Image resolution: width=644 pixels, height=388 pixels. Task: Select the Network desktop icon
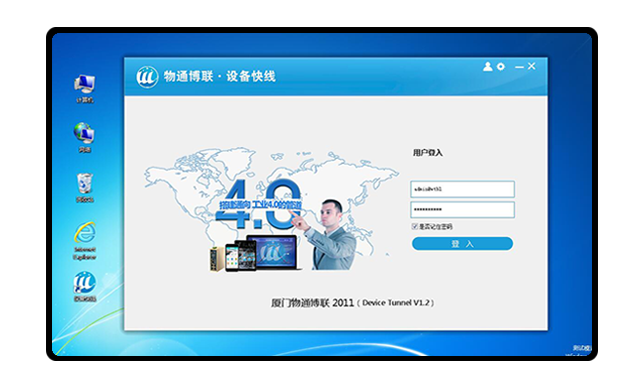[x=85, y=138]
